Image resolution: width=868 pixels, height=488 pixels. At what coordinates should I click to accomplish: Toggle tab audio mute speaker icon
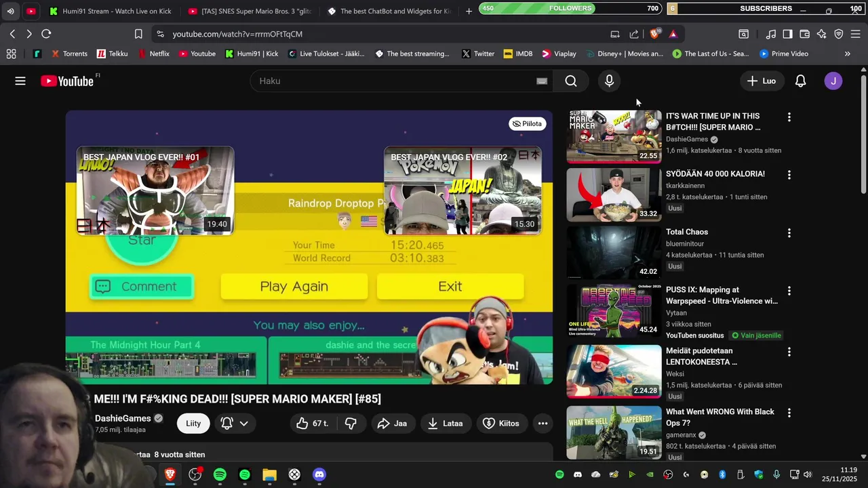[x=10, y=11]
